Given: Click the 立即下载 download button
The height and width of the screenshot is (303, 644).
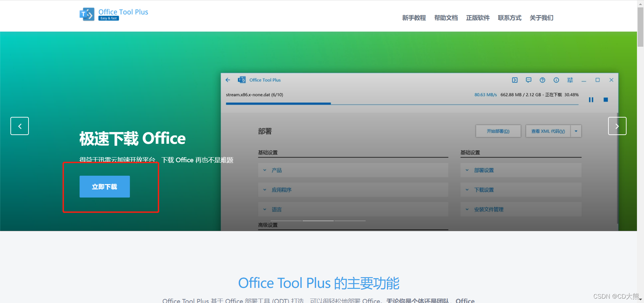Looking at the screenshot, I should tap(105, 186).
